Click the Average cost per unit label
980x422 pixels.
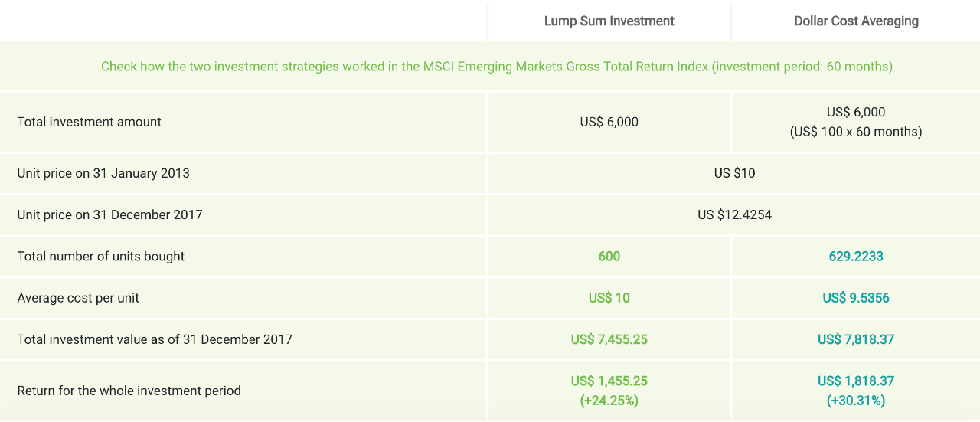coord(78,298)
